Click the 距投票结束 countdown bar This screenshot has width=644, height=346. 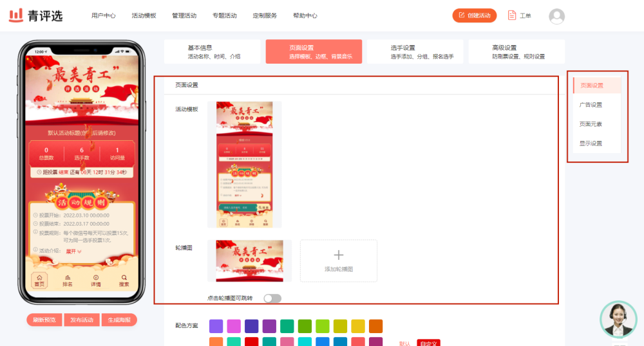click(82, 172)
